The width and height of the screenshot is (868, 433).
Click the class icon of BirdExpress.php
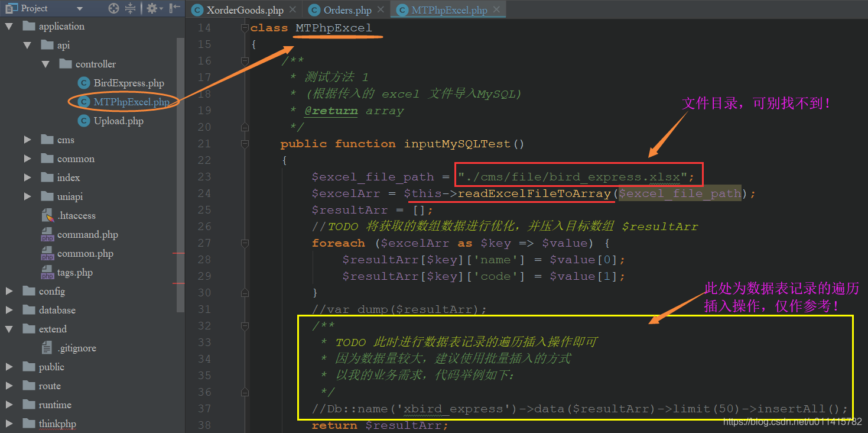point(83,83)
